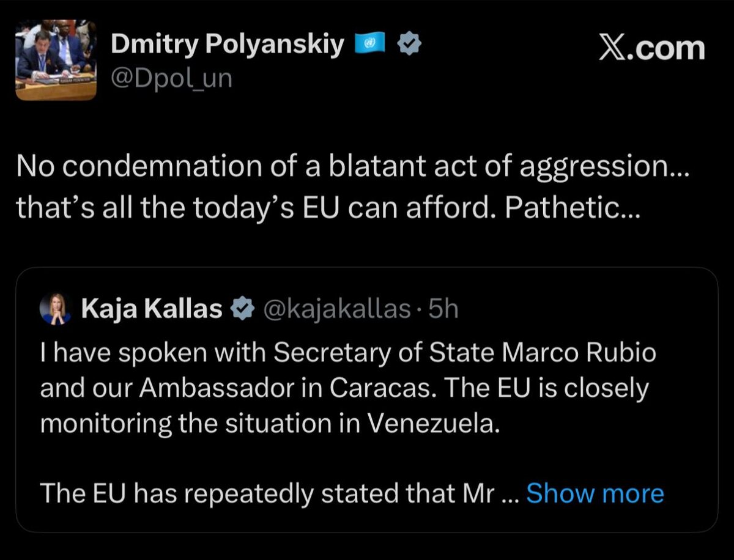The height and width of the screenshot is (560, 734).
Task: Open the @Dpol_un handle link
Action: pyautogui.click(x=172, y=78)
